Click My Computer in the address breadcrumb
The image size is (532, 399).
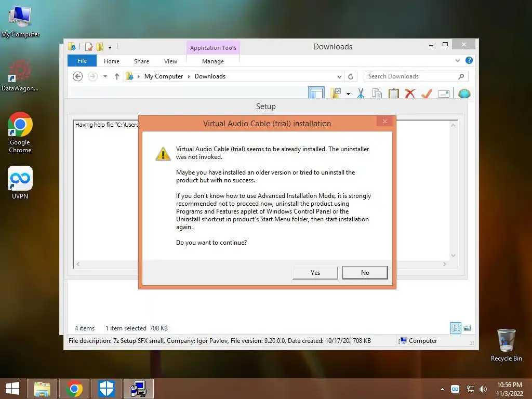(x=164, y=76)
